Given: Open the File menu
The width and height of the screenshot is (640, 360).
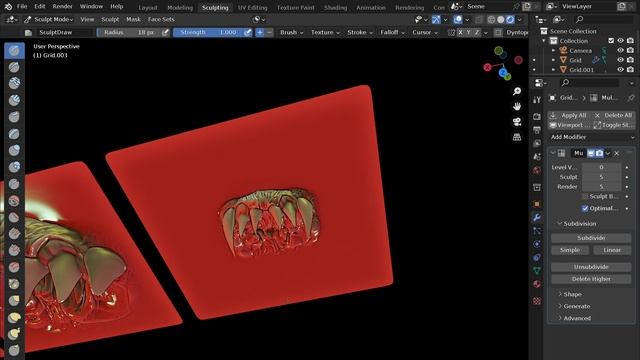Looking at the screenshot, I should point(22,6).
